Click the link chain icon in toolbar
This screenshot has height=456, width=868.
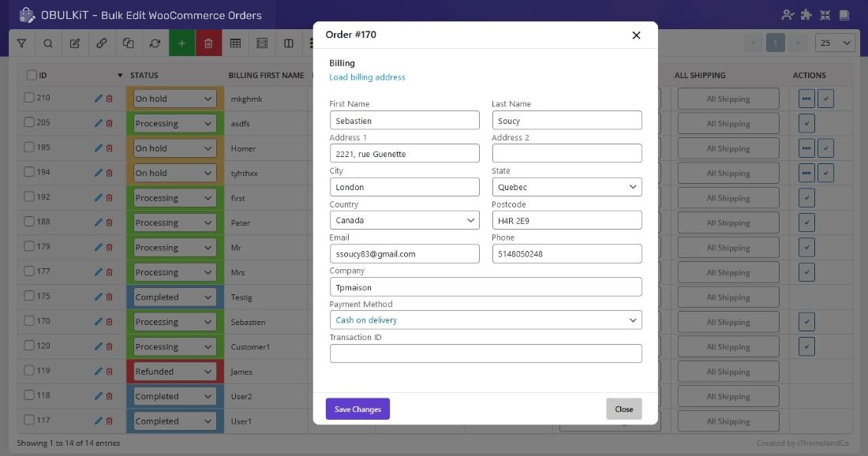[102, 43]
